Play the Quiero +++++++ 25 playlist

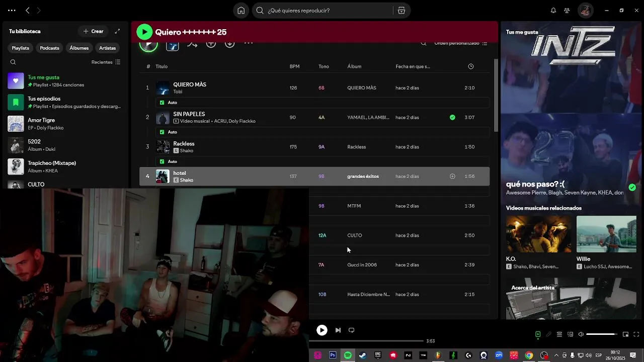144,32
